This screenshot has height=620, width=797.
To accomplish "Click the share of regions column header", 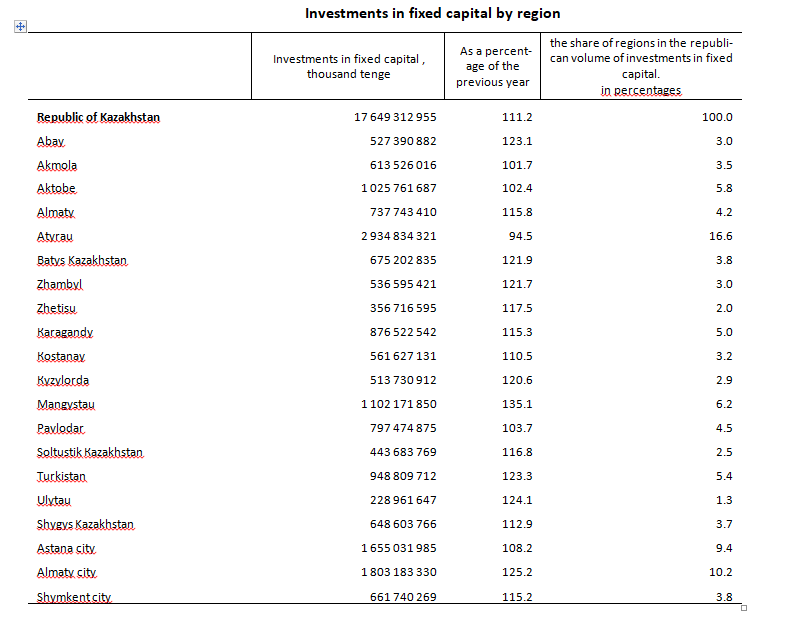I will [x=641, y=67].
